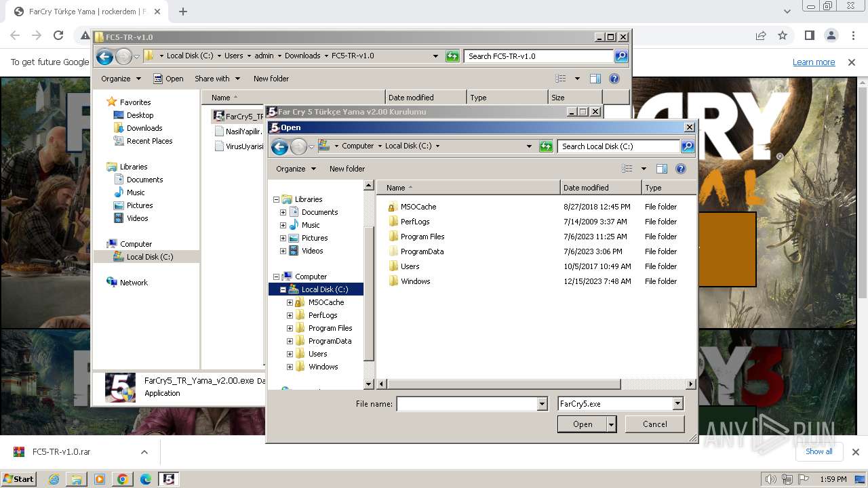Select MSOCache folder in file list
Viewport: 868px width, 488px height.
(418, 207)
